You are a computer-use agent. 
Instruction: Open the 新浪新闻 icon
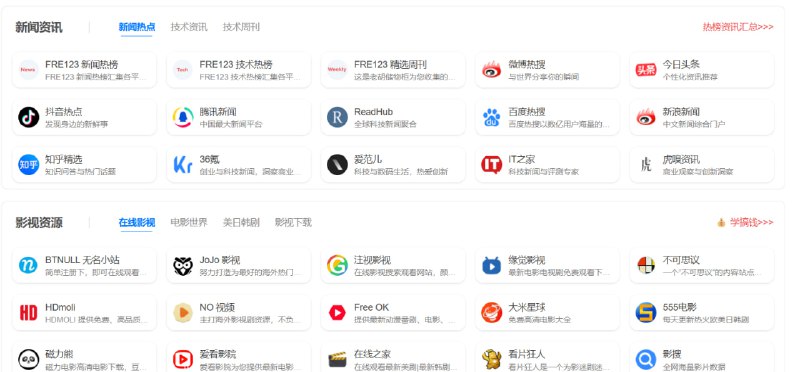[x=646, y=117]
